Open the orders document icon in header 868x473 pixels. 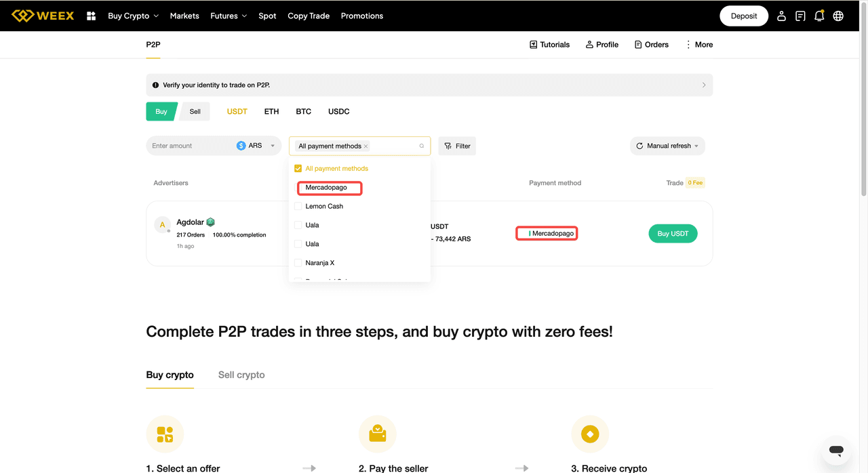pos(800,16)
